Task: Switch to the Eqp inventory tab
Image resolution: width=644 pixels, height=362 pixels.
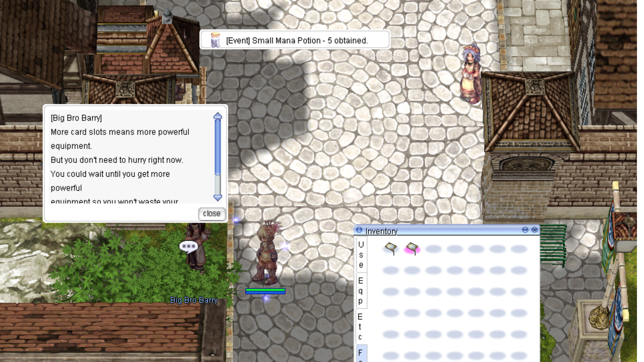Action: pos(361,291)
